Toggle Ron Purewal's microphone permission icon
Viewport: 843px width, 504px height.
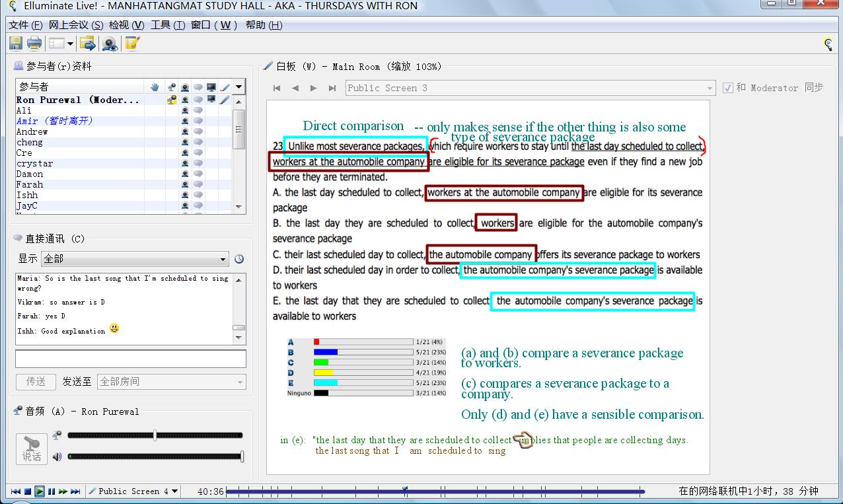tap(172, 100)
